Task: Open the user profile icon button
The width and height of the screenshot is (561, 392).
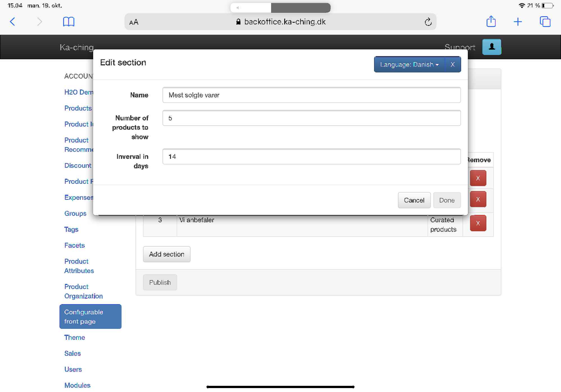Action: tap(491, 47)
